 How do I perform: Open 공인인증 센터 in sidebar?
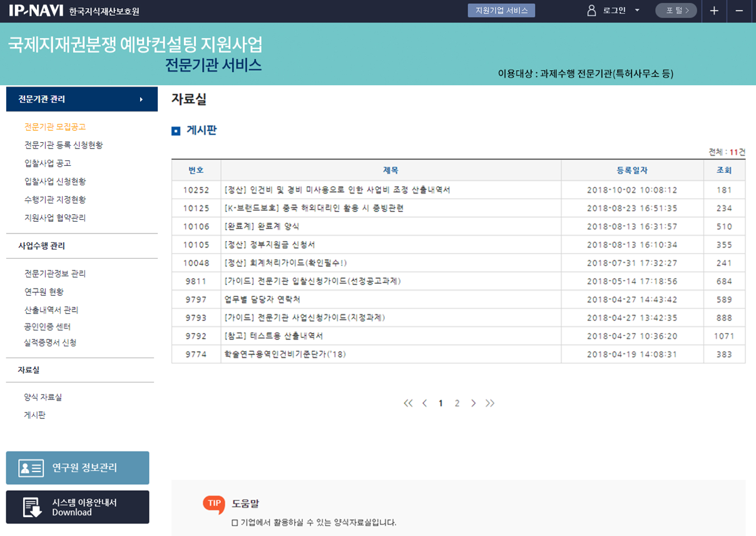(x=48, y=327)
